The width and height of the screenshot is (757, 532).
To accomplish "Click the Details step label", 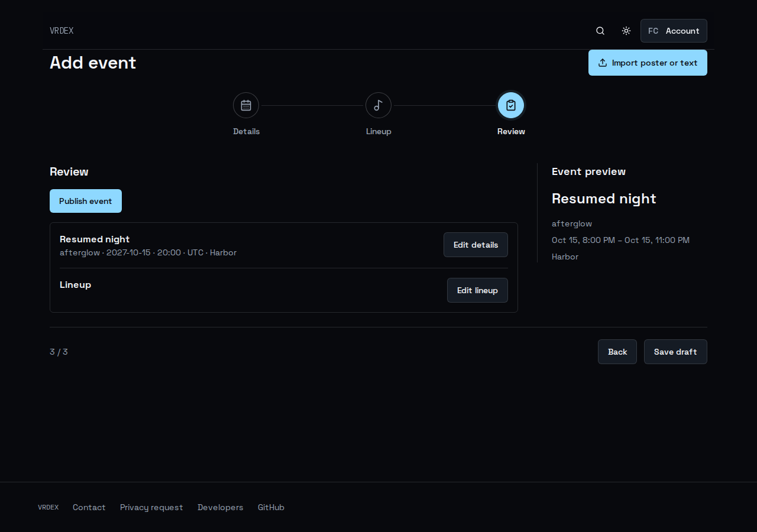I will point(246,131).
